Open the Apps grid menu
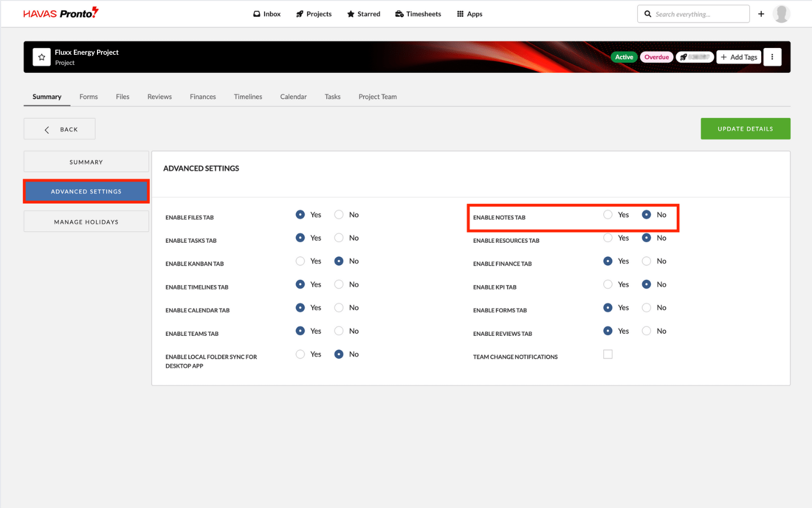This screenshot has width=812, height=508. (470, 14)
